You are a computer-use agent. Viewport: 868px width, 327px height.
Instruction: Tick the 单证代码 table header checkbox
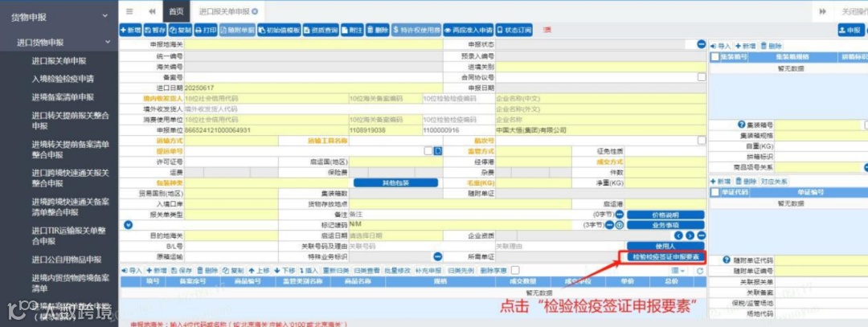pos(714,192)
